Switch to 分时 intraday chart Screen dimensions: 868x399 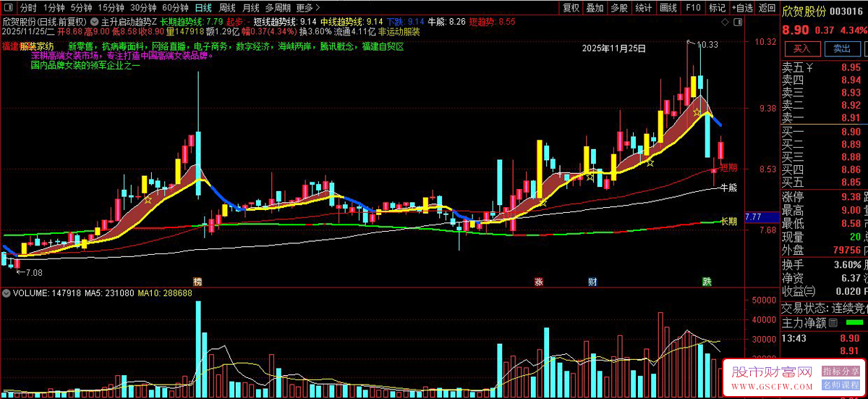[x=29, y=8]
